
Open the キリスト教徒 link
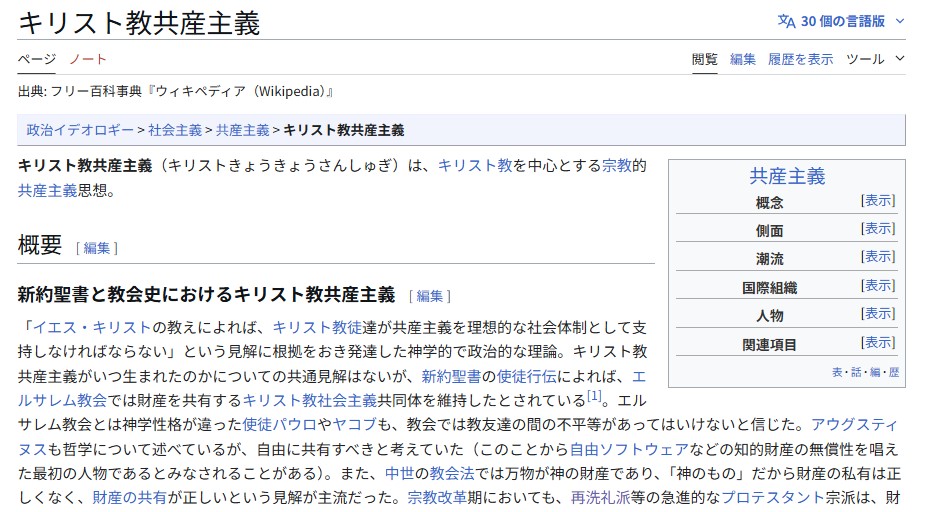point(317,328)
